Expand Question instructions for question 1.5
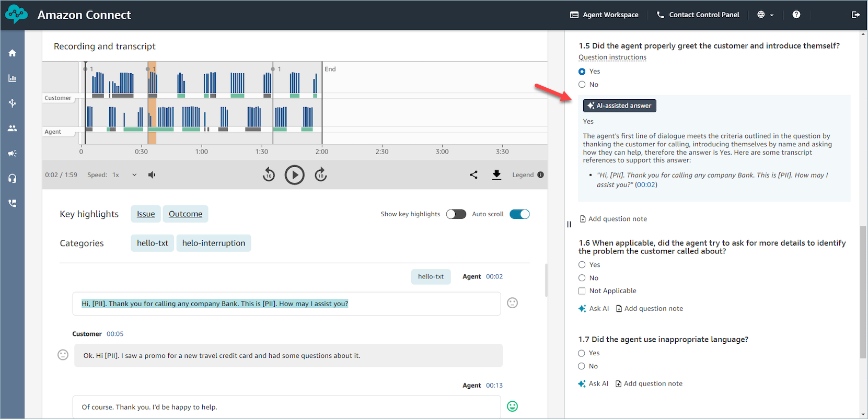Screen dimensions: 868x419 [x=612, y=57]
